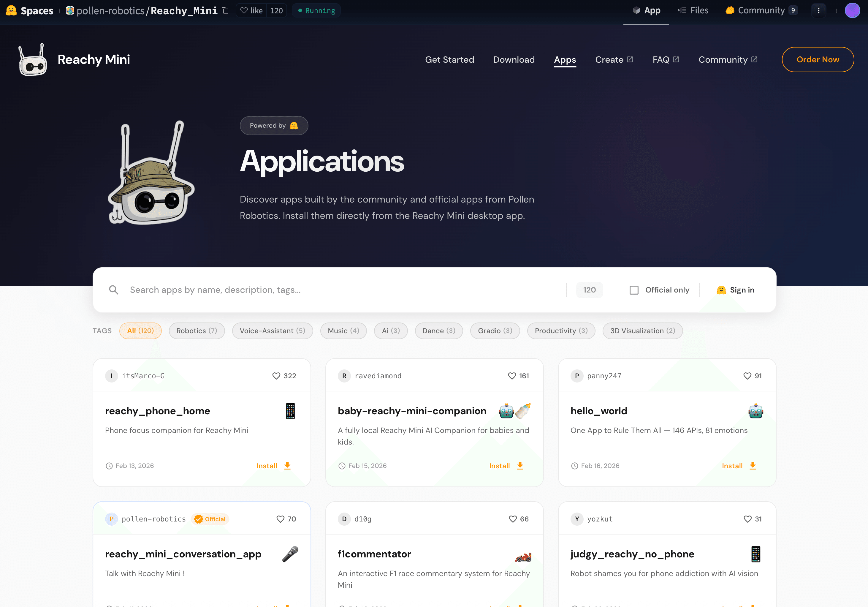Filter by Voice-Assistant tag

272,331
